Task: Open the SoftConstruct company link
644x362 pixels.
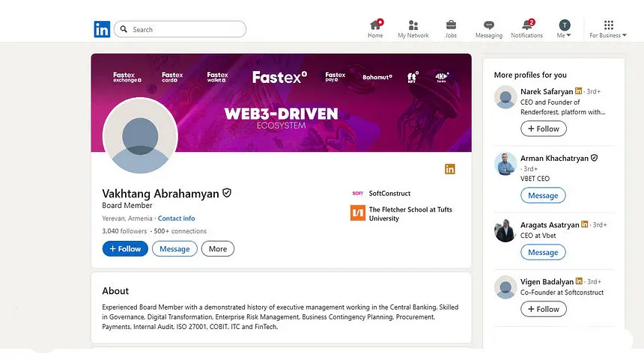Action: pos(389,193)
